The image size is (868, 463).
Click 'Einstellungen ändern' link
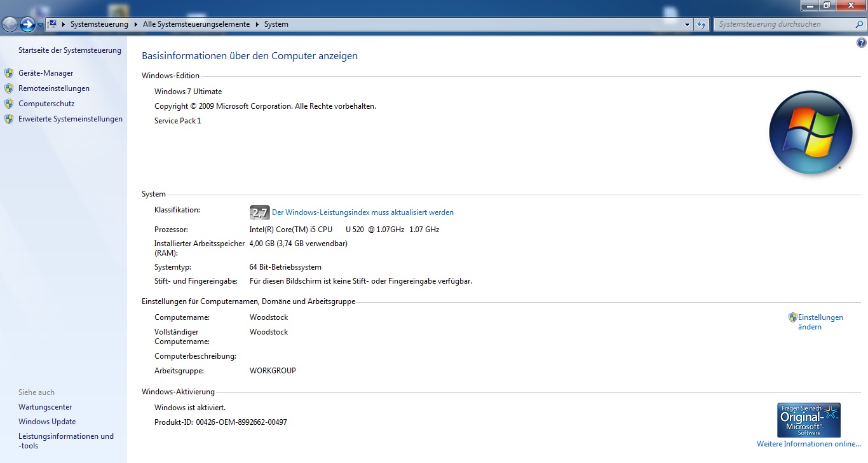820,322
